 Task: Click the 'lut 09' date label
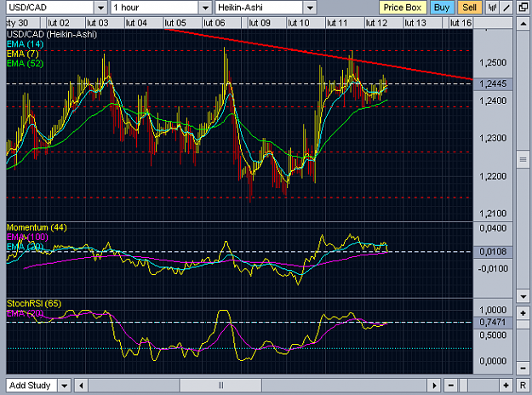point(260,23)
